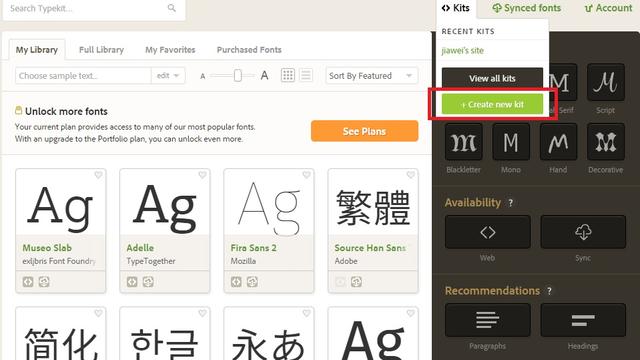Adjust the sample size slider handle

click(x=238, y=76)
